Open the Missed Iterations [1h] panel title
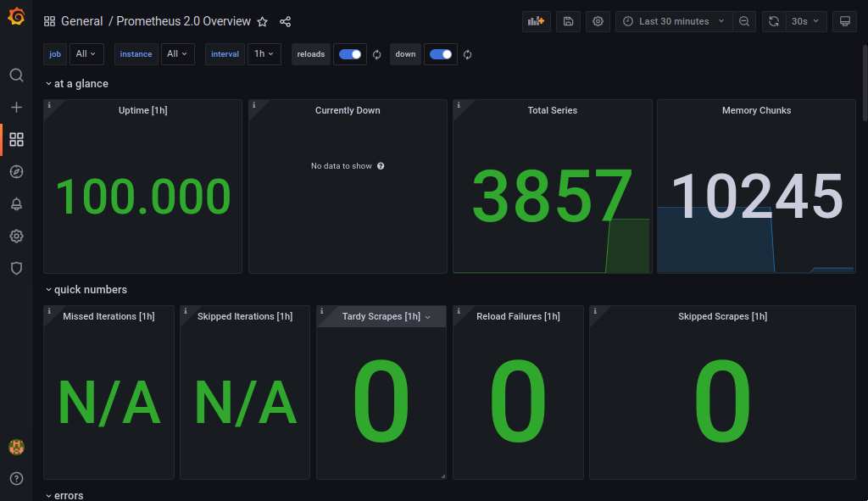Image resolution: width=868 pixels, height=501 pixels. pos(108,316)
